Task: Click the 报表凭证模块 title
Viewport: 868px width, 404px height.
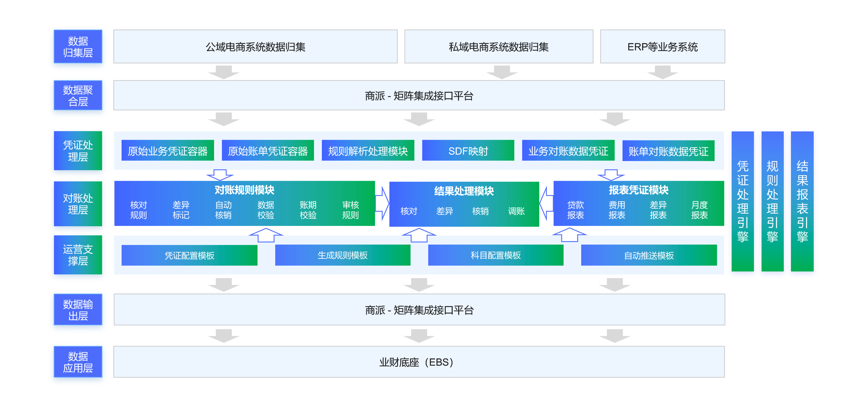Action: point(639,190)
